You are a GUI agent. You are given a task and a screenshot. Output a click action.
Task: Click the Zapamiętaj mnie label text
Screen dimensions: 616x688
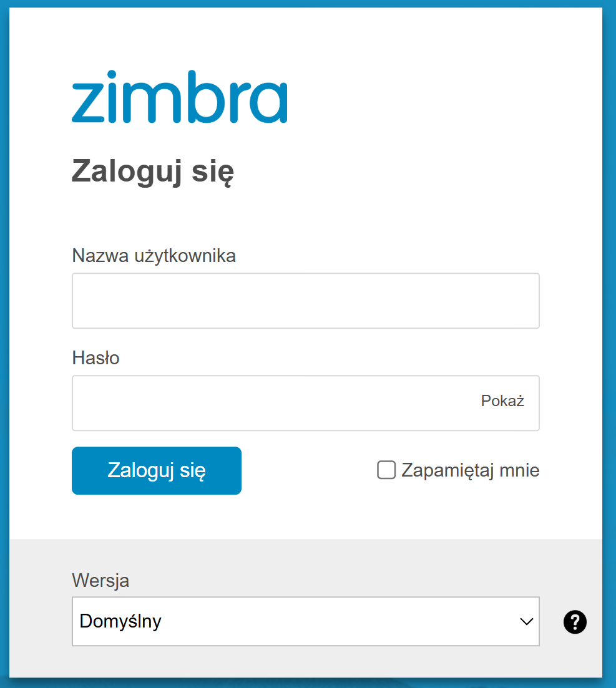coord(470,470)
